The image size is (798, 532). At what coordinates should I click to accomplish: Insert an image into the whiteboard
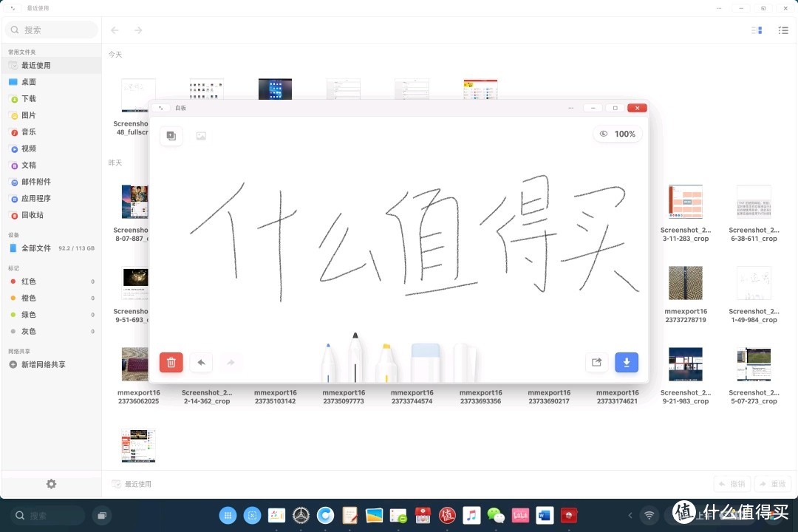201,136
